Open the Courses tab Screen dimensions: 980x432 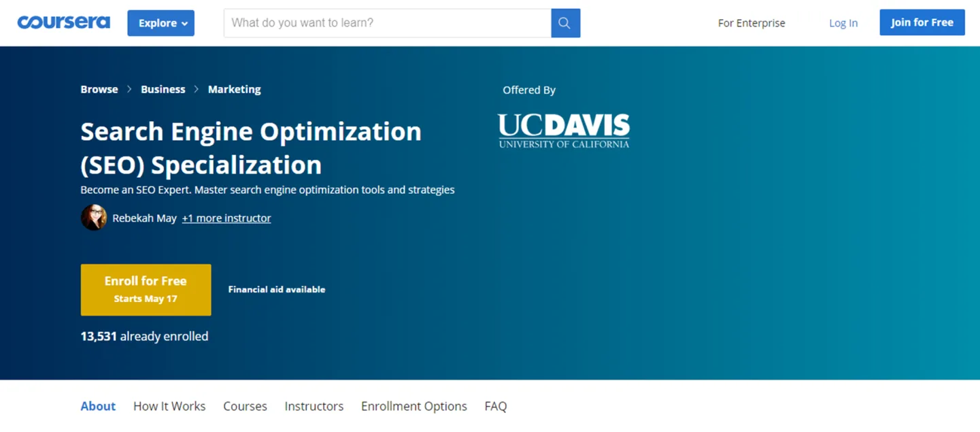pos(245,405)
